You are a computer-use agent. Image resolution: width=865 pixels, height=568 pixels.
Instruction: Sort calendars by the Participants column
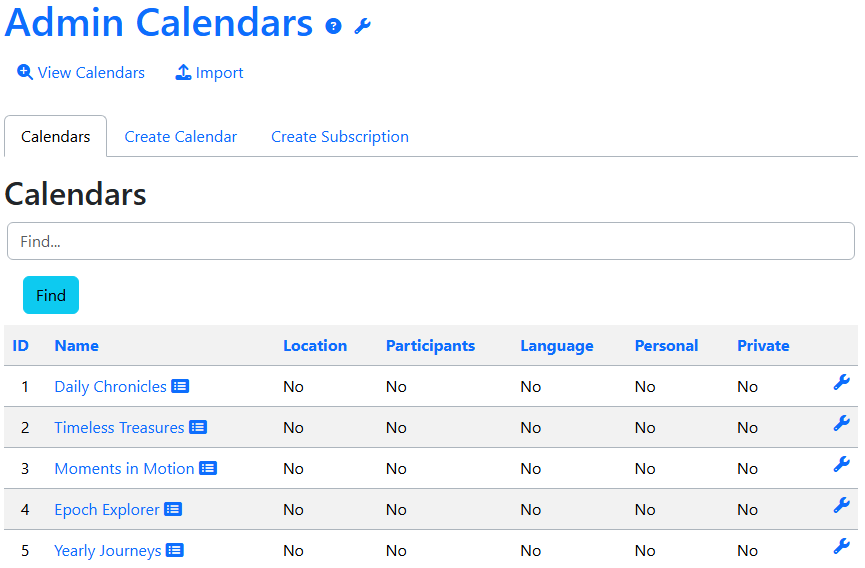(x=430, y=346)
